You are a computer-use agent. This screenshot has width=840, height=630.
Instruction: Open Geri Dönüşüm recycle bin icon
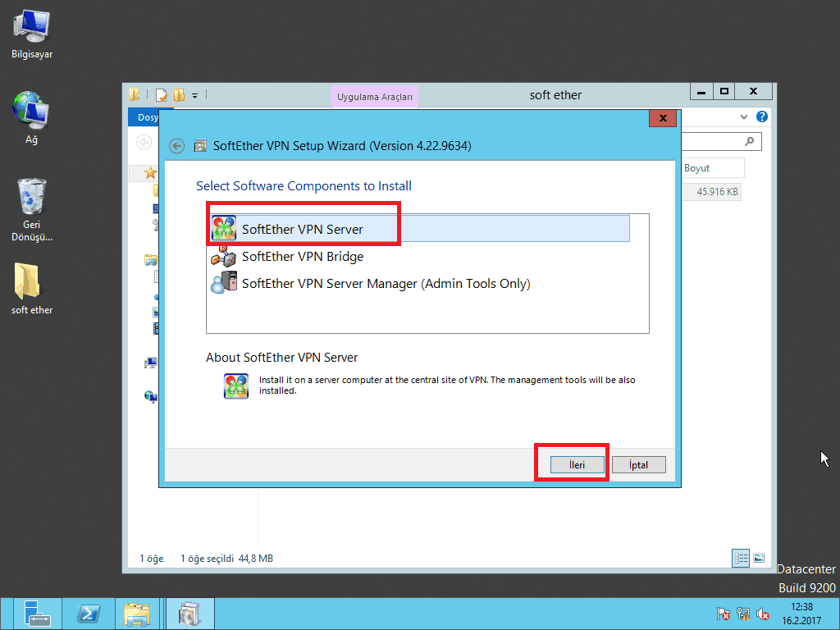[x=32, y=210]
